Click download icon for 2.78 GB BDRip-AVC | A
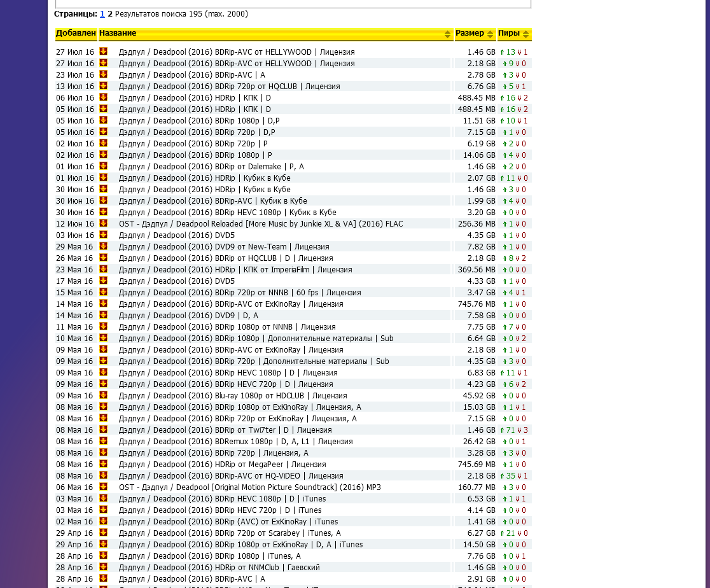This screenshot has height=588, width=710. click(103, 74)
